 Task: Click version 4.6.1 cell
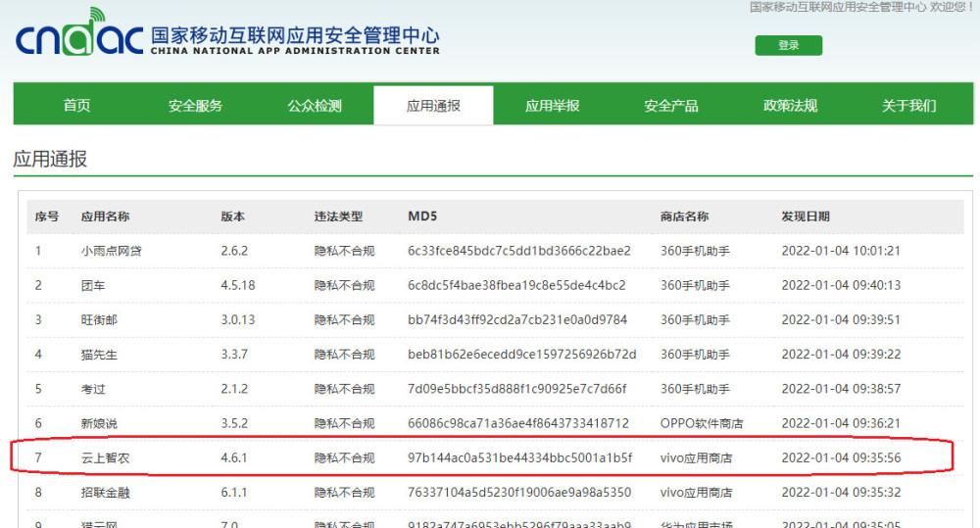(234, 458)
